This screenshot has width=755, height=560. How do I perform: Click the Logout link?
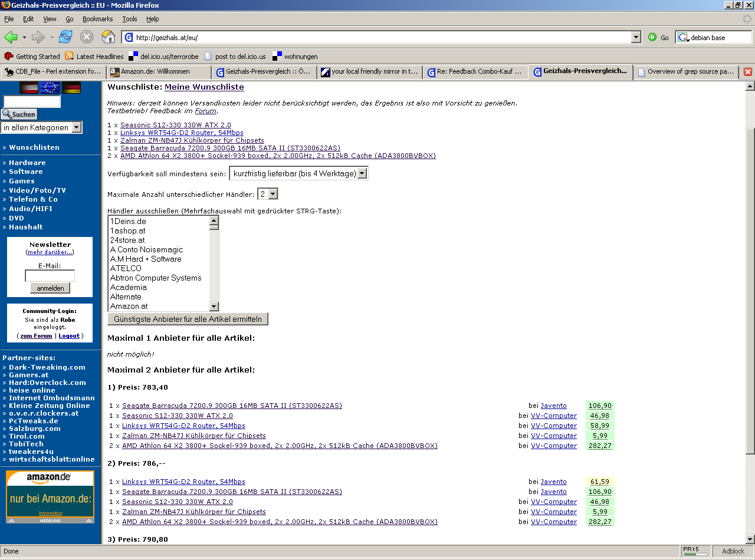coord(69,336)
